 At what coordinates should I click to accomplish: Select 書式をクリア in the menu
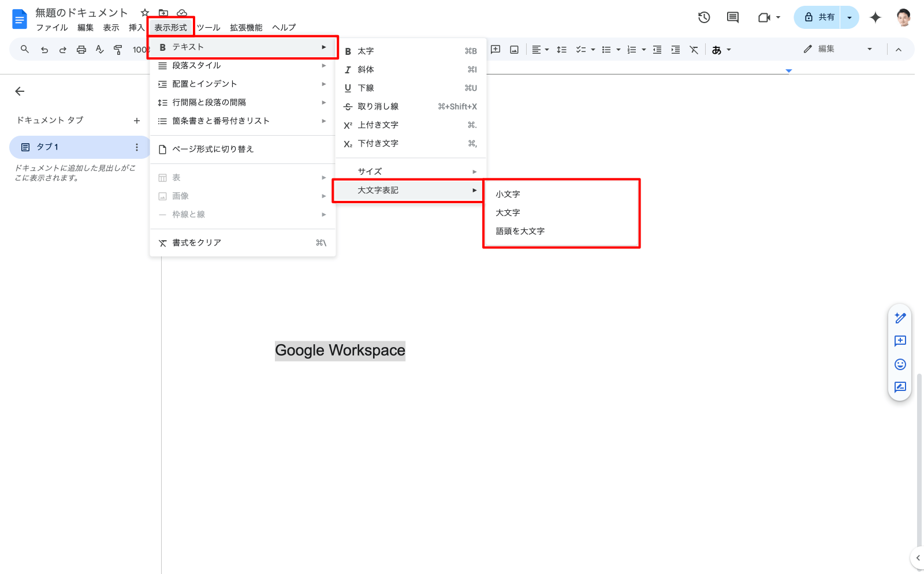coord(243,243)
